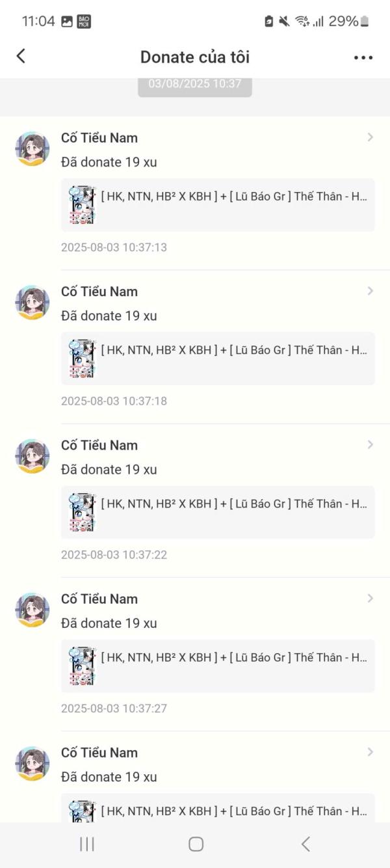Tap the back arrow in the header

coord(21,56)
